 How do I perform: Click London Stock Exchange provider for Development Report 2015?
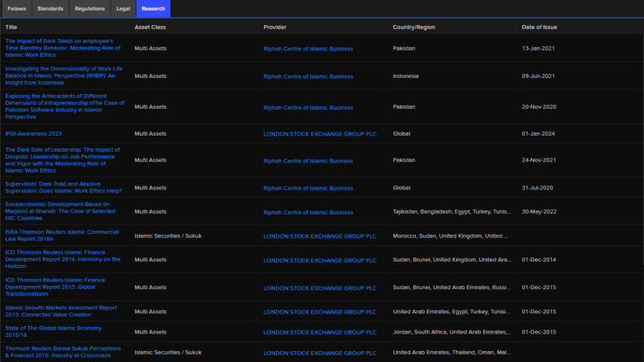(x=319, y=288)
